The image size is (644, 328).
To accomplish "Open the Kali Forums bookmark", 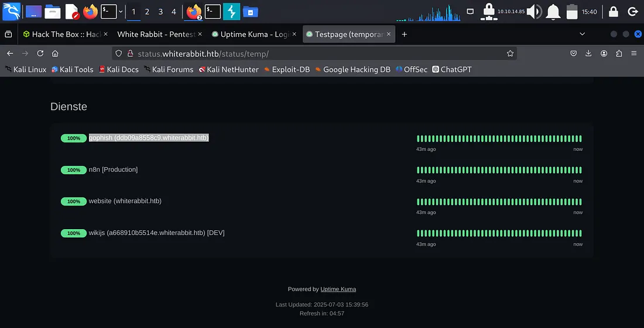I will (169, 70).
